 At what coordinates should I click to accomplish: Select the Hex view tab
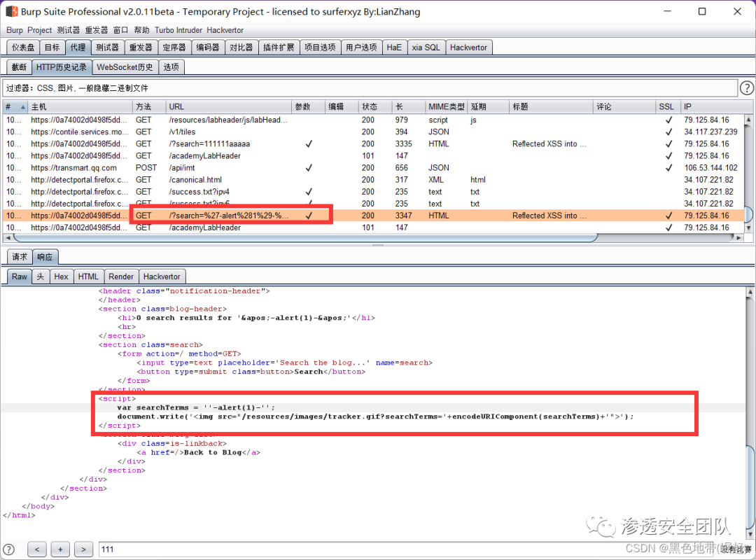61,276
